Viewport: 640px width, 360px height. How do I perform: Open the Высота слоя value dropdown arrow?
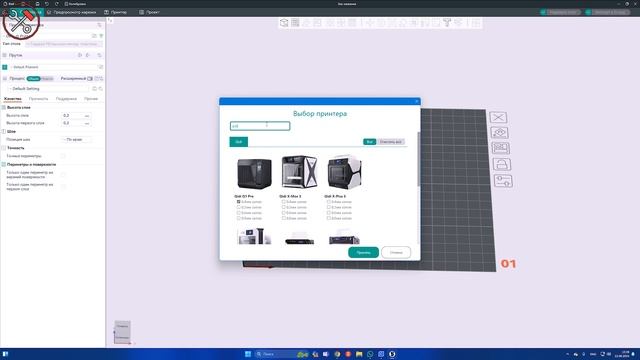[x=87, y=116]
